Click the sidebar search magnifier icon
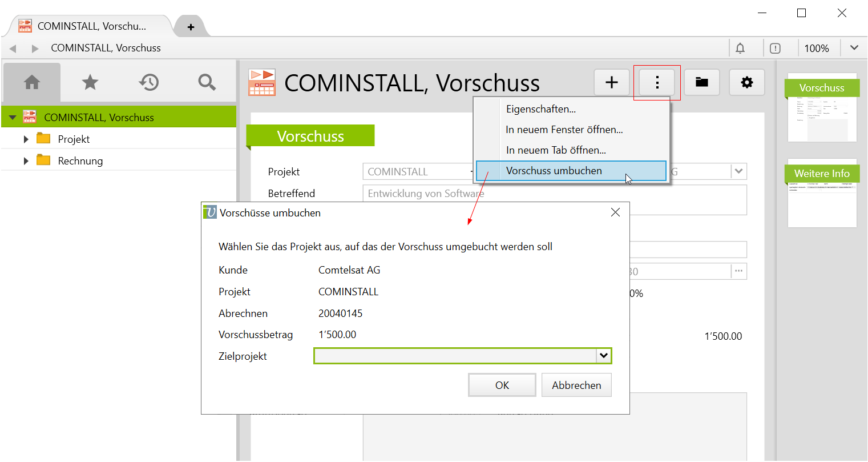The height and width of the screenshot is (462, 868). (x=207, y=83)
